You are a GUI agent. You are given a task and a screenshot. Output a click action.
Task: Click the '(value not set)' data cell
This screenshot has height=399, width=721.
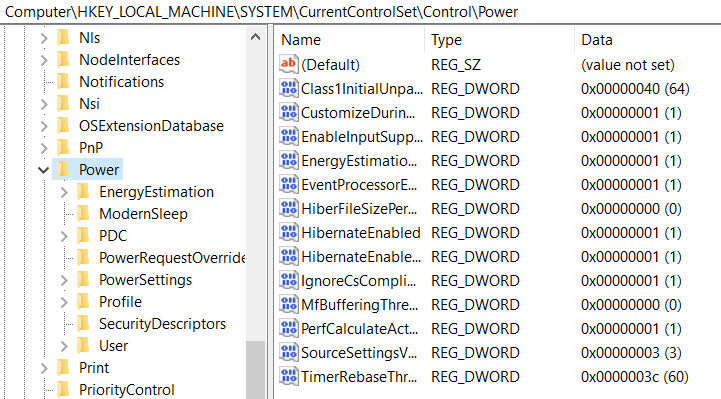[x=628, y=65]
